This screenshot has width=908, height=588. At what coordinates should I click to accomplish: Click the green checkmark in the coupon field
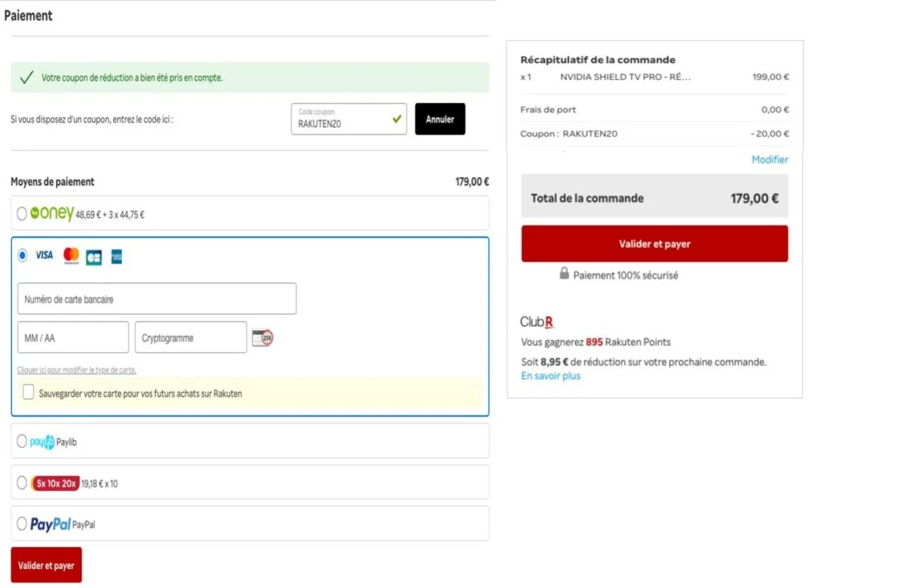(x=396, y=119)
